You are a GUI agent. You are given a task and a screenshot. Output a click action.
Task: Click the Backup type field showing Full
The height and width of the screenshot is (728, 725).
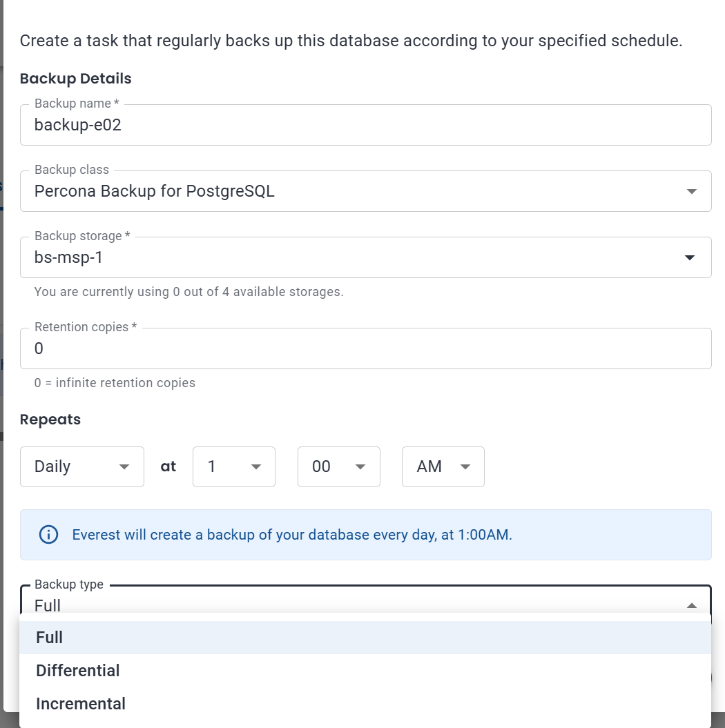365,599
